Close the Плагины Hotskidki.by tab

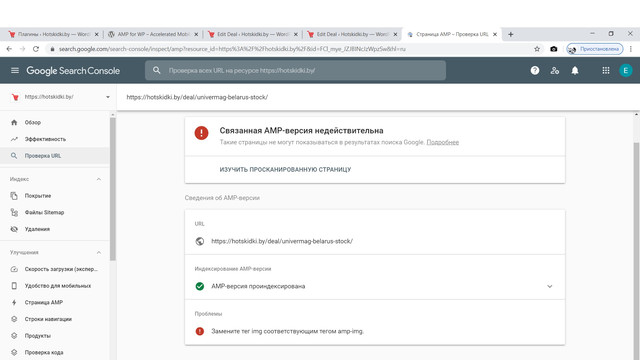click(96, 34)
